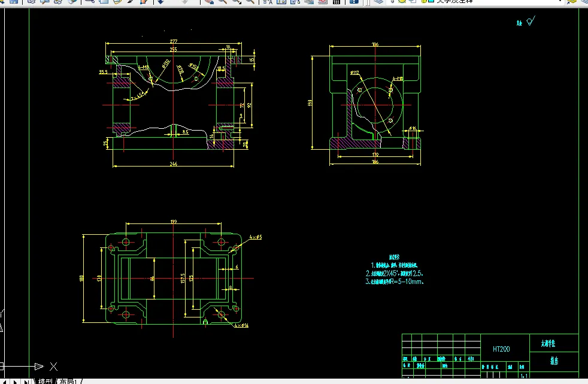
Task: Select the 4-M8 label in the side view
Action: (398, 78)
